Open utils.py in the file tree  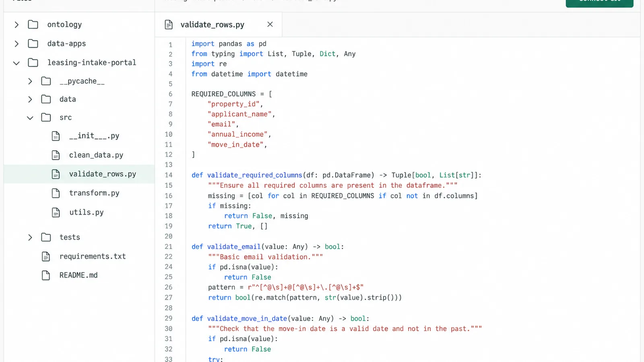pyautogui.click(x=87, y=212)
